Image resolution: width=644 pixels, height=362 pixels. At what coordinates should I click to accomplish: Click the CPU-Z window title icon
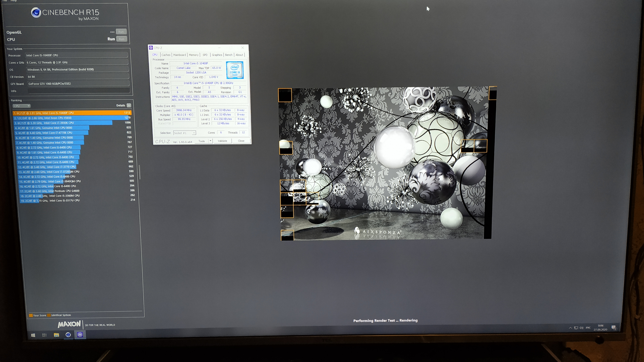click(x=151, y=48)
